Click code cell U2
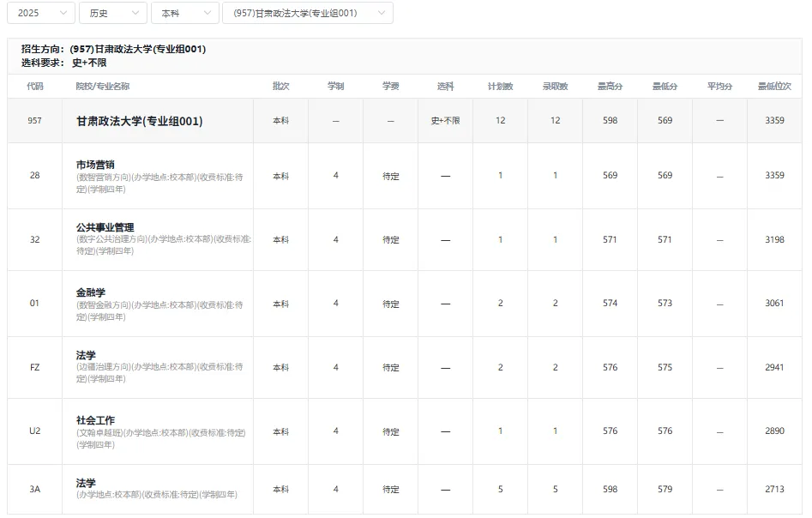Screen dimensions: 812x518 (34, 431)
